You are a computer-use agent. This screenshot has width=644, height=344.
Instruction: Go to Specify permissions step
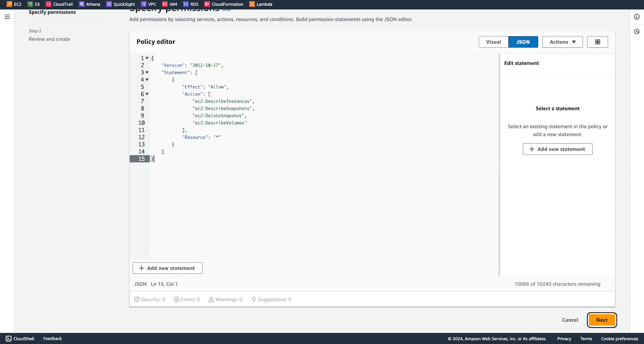[x=52, y=12]
